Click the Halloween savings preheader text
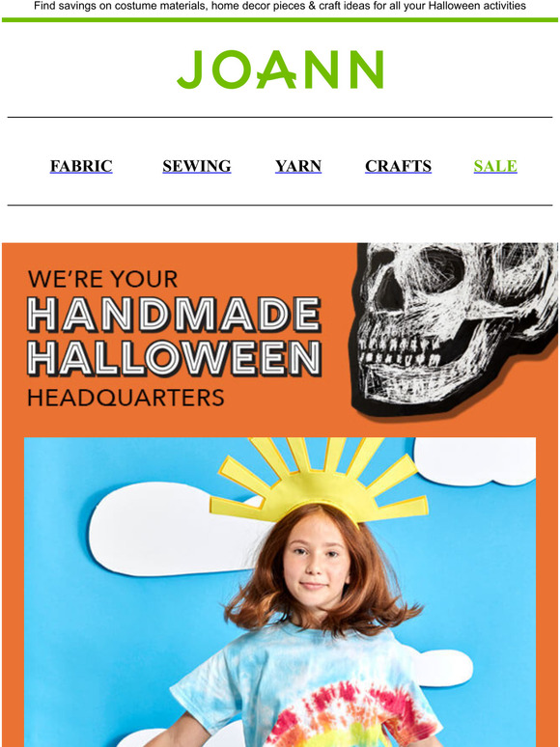This screenshot has width=560, height=747. (x=280, y=6)
